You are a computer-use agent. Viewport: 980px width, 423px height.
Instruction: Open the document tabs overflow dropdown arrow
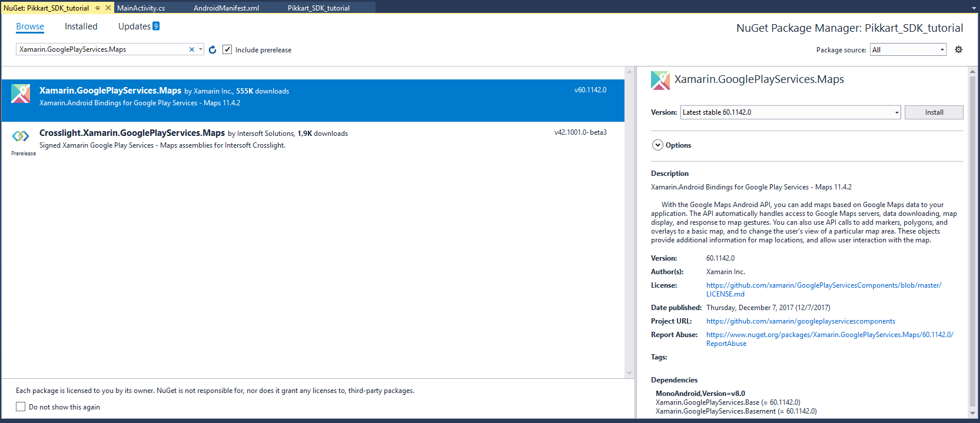[x=974, y=8]
